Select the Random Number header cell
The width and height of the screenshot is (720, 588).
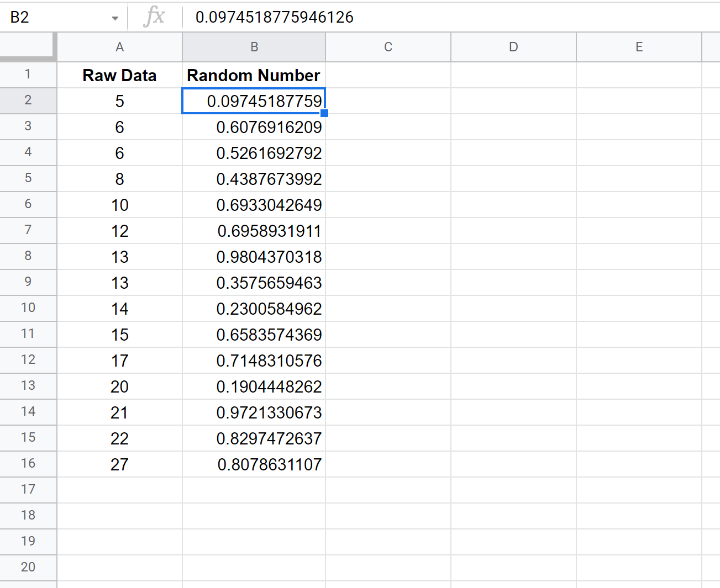click(x=254, y=76)
